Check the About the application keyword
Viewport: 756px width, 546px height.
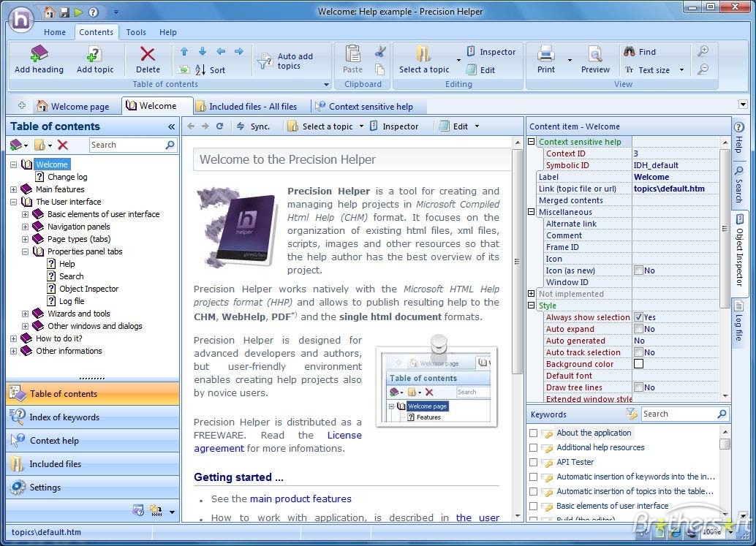[x=533, y=433]
